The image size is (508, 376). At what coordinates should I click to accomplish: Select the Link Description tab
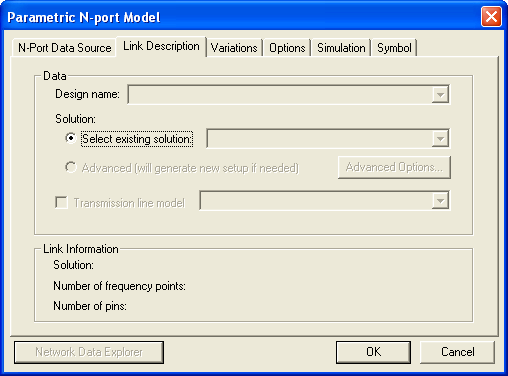(x=161, y=46)
